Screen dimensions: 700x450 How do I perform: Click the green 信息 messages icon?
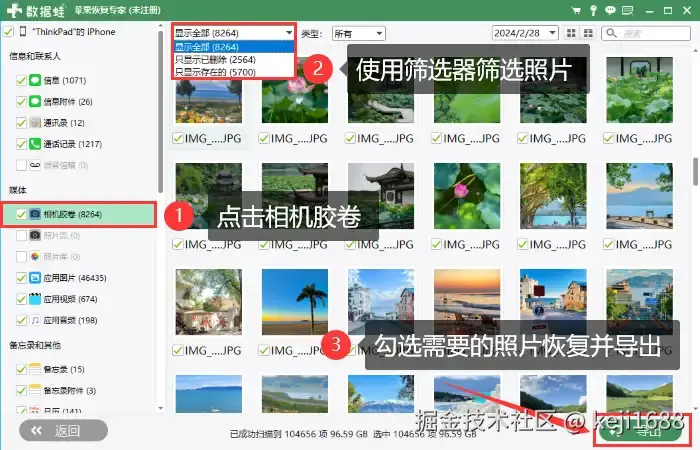[35, 80]
